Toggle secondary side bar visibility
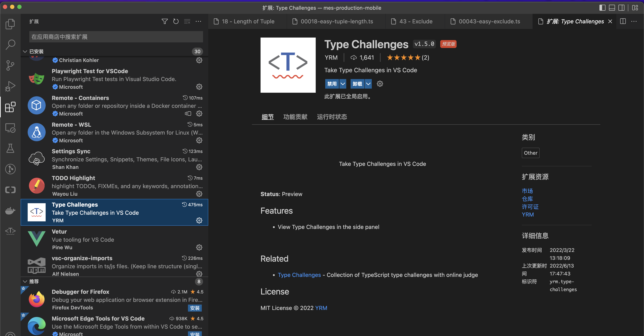The width and height of the screenshot is (644, 336). coord(621,8)
